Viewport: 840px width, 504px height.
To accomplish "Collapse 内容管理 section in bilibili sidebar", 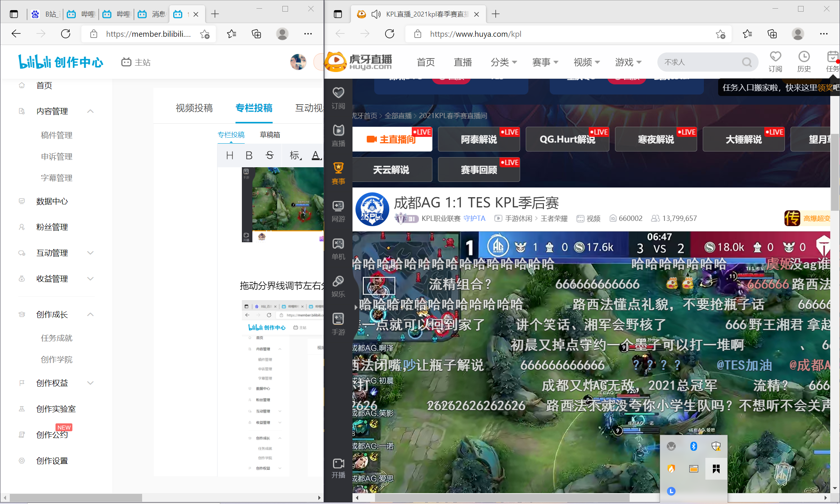I will 90,111.
